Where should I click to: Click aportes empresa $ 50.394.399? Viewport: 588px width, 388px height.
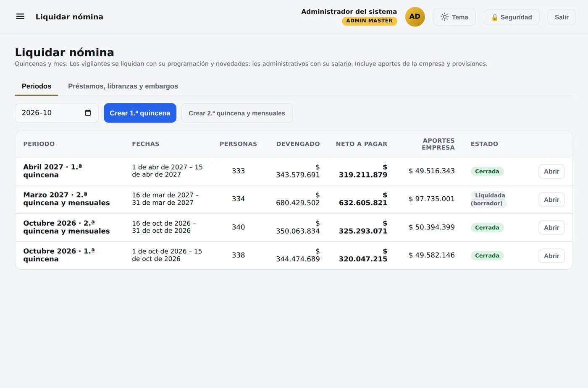[x=432, y=227]
